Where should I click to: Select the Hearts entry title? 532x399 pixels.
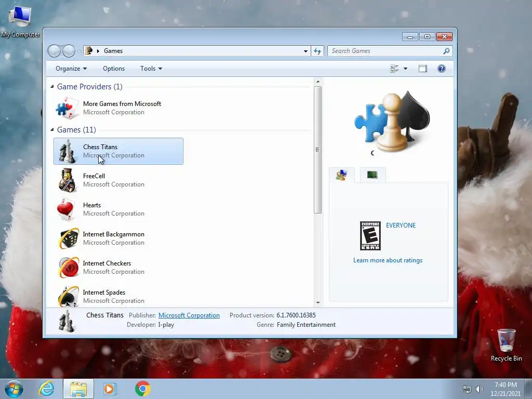pos(91,205)
